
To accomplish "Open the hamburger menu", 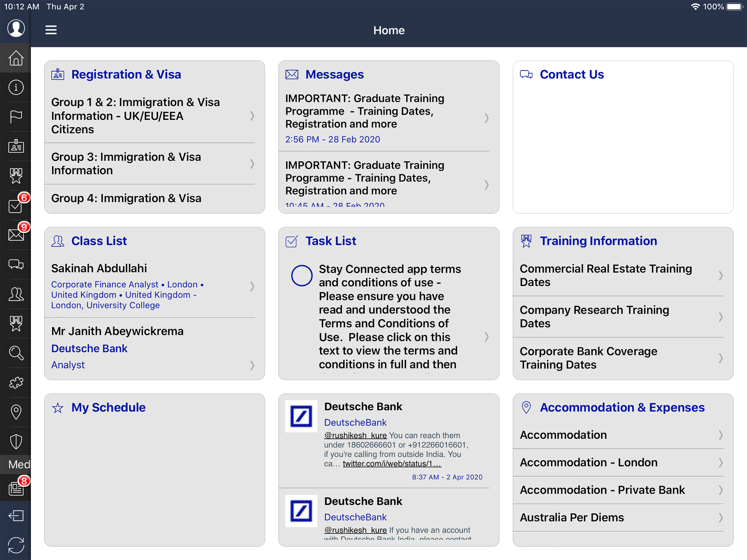I will coord(51,30).
